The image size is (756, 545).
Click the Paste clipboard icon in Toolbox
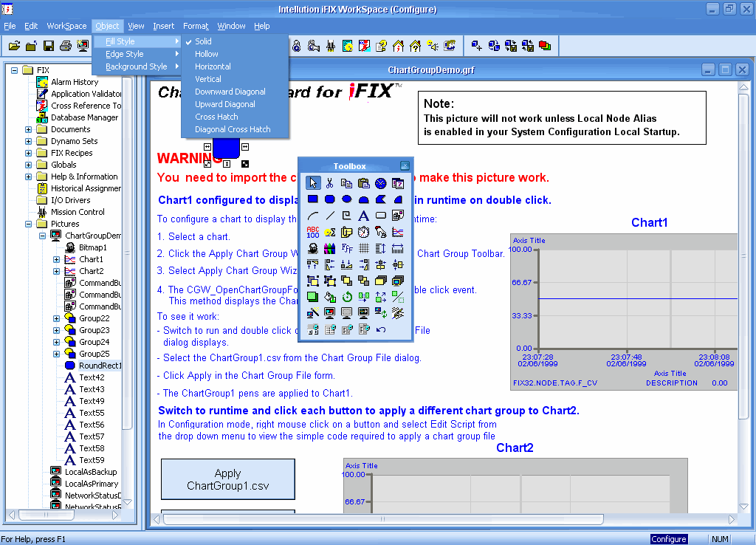(363, 183)
